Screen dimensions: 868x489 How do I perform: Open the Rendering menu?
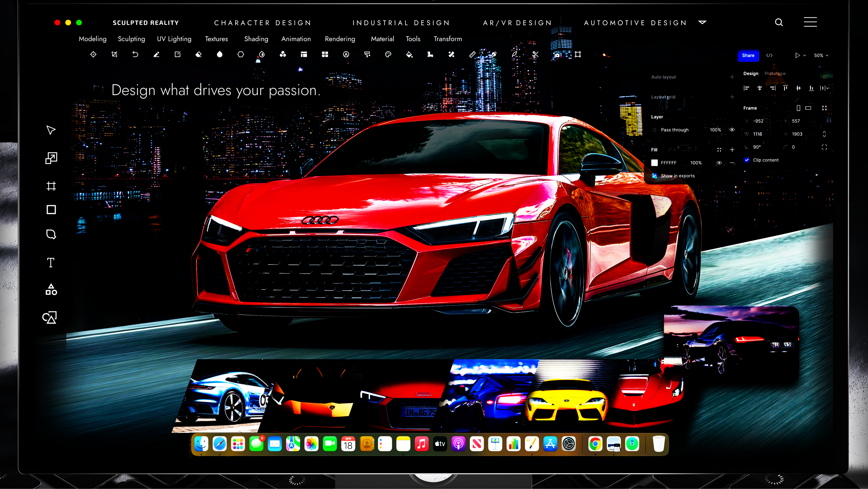[340, 39]
